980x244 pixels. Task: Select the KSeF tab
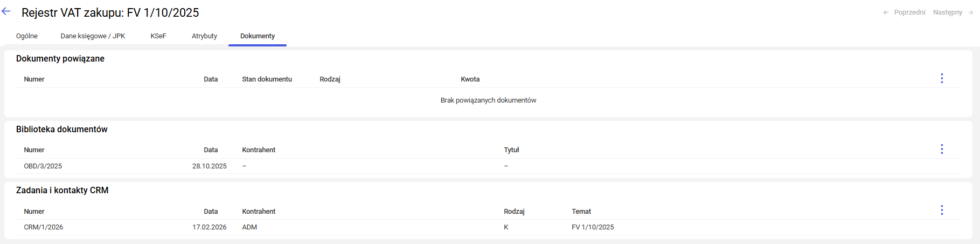158,36
